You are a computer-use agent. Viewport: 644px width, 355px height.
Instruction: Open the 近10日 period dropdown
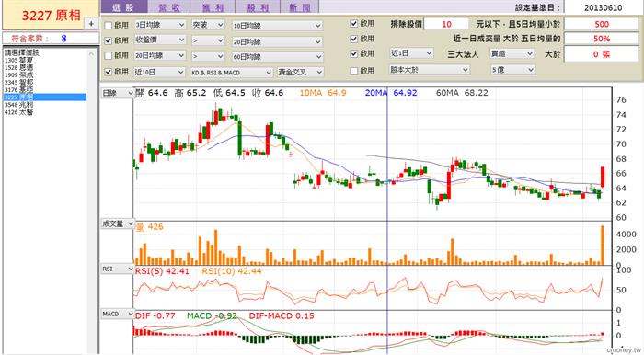point(159,73)
